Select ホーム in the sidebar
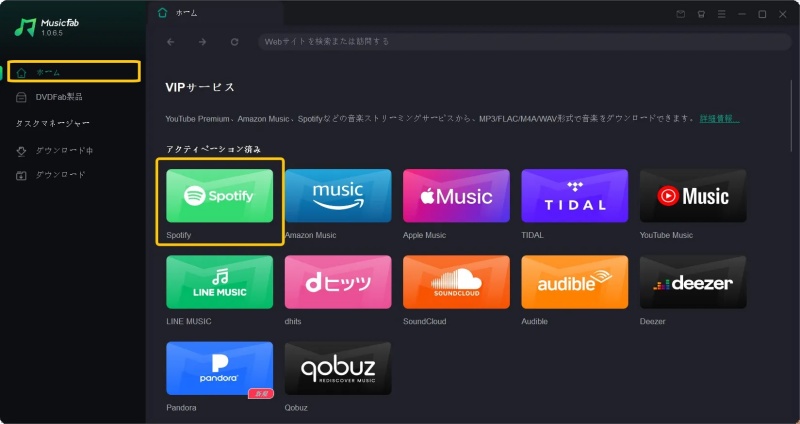The image size is (800, 424). coord(74,72)
